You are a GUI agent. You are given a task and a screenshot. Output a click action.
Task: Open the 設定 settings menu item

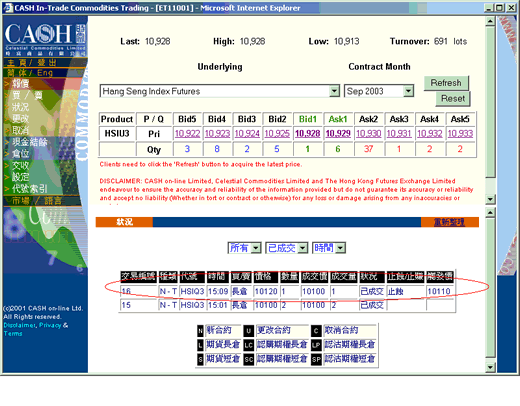(x=21, y=177)
